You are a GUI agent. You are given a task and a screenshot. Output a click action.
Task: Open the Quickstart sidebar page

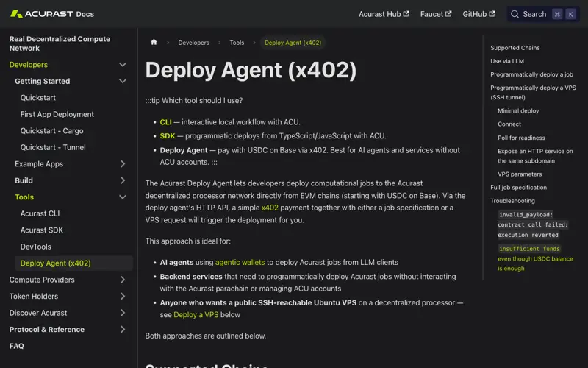click(38, 98)
